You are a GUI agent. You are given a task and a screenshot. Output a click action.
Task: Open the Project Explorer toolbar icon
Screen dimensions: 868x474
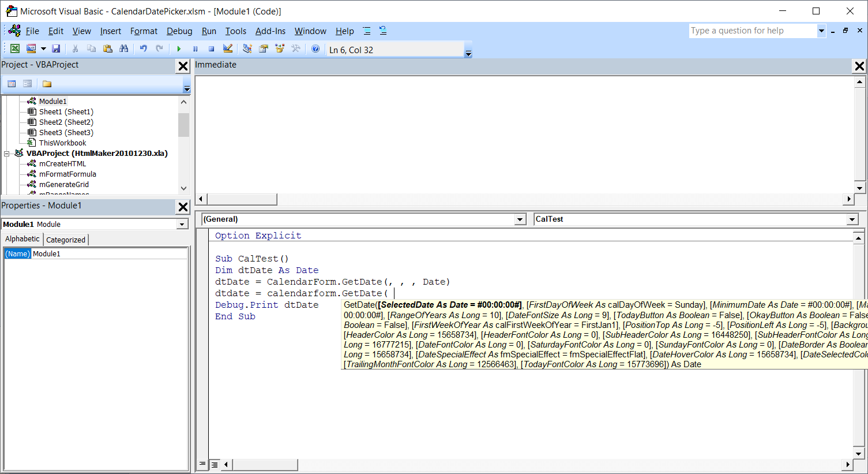[247, 49]
